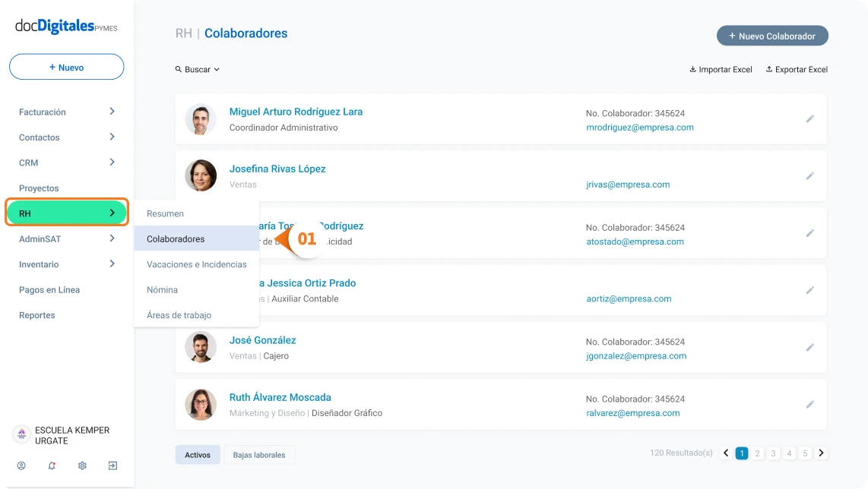Image resolution: width=868 pixels, height=489 pixels.
Task: Open the settings gear icon
Action: tap(82, 465)
